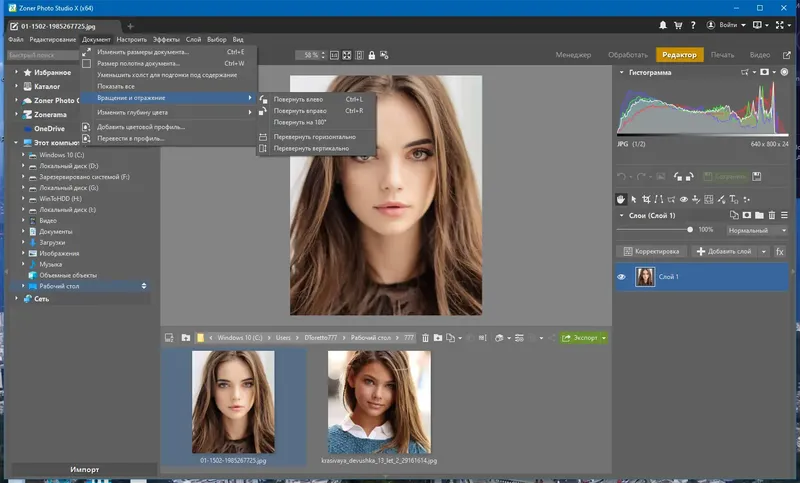800x483 pixels.
Task: Delete file via filmstrip trash icon
Action: [x=425, y=338]
